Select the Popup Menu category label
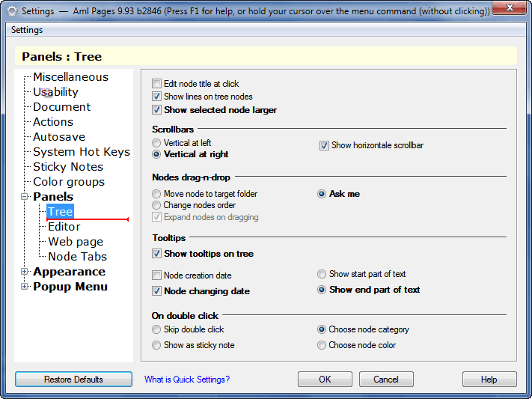Image resolution: width=532 pixels, height=399 pixels. tap(70, 287)
